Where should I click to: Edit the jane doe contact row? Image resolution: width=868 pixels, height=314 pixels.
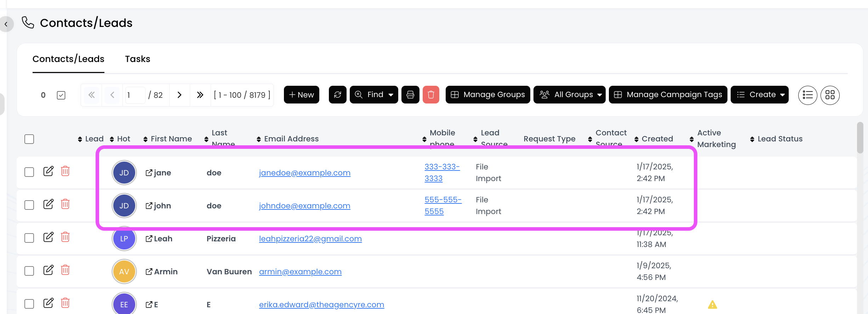[x=48, y=172]
